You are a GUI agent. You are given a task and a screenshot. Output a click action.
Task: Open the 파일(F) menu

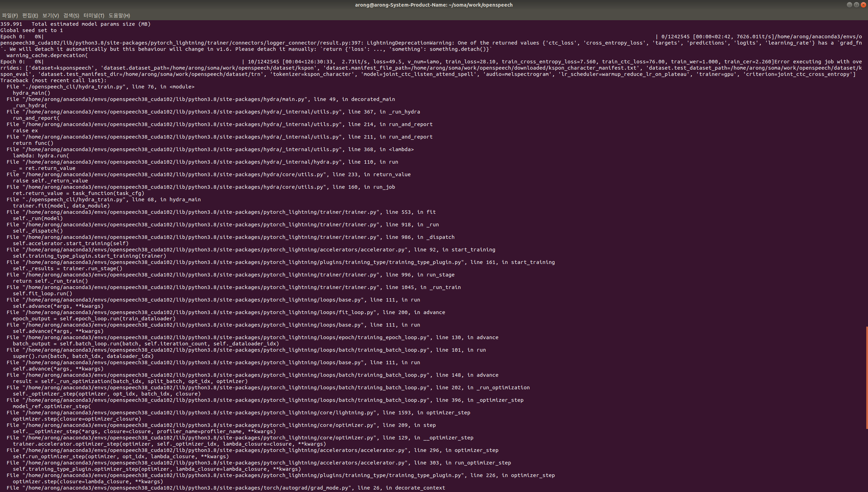point(10,15)
